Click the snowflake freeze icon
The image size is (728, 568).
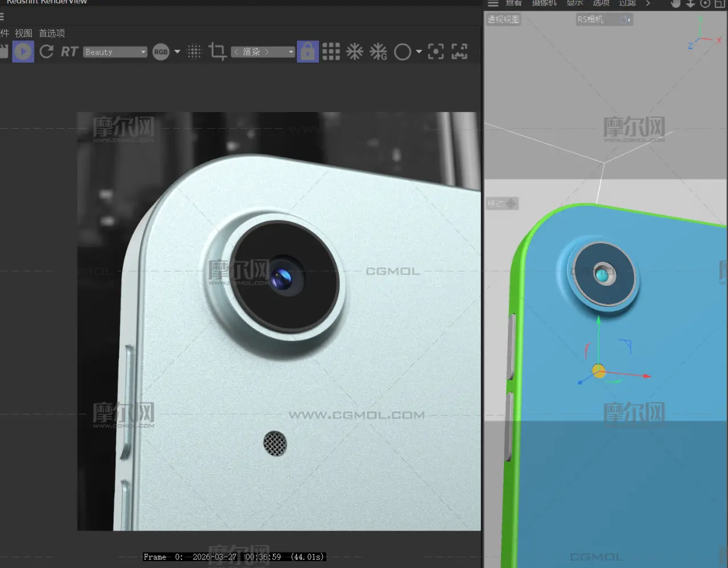[355, 52]
